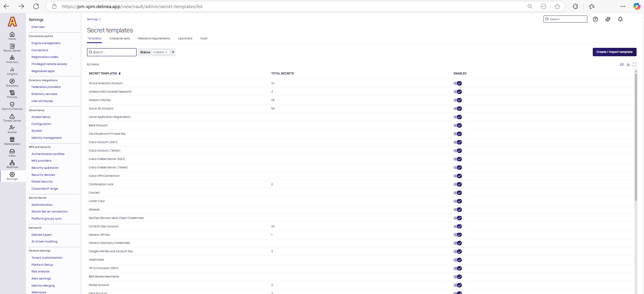Open Access sidebar icon
644x294 pixels.
tap(12, 129)
